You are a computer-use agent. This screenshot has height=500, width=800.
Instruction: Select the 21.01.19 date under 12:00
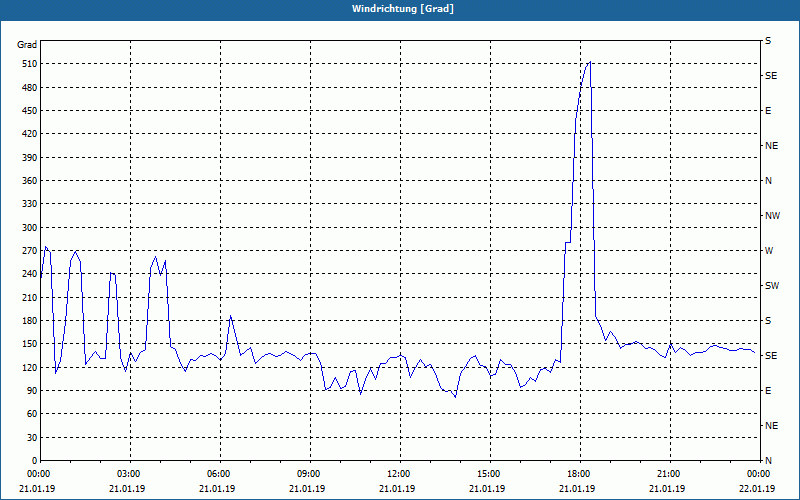[x=397, y=489]
